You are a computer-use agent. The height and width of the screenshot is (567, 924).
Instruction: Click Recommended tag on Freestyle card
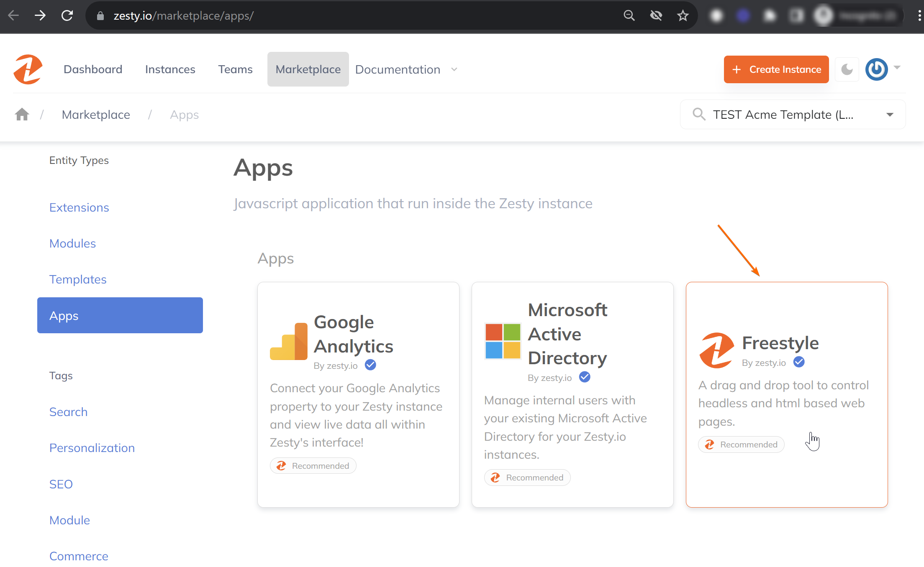click(x=741, y=444)
